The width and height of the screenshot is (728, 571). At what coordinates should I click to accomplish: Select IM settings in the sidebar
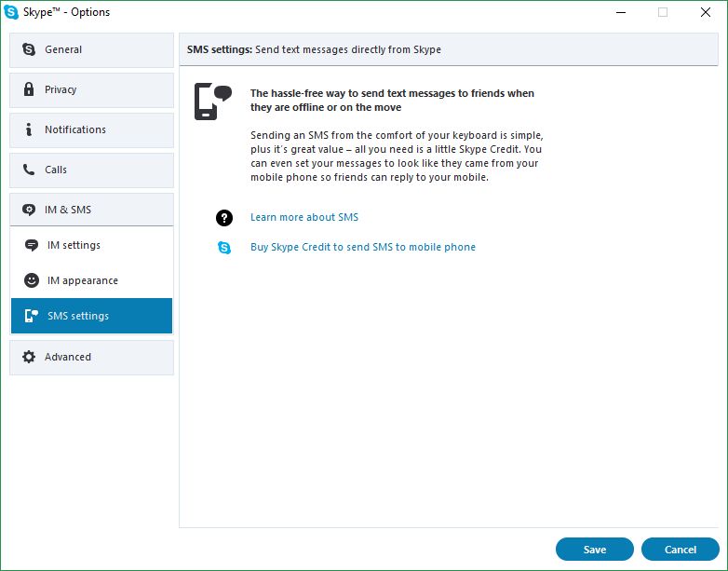(x=91, y=245)
